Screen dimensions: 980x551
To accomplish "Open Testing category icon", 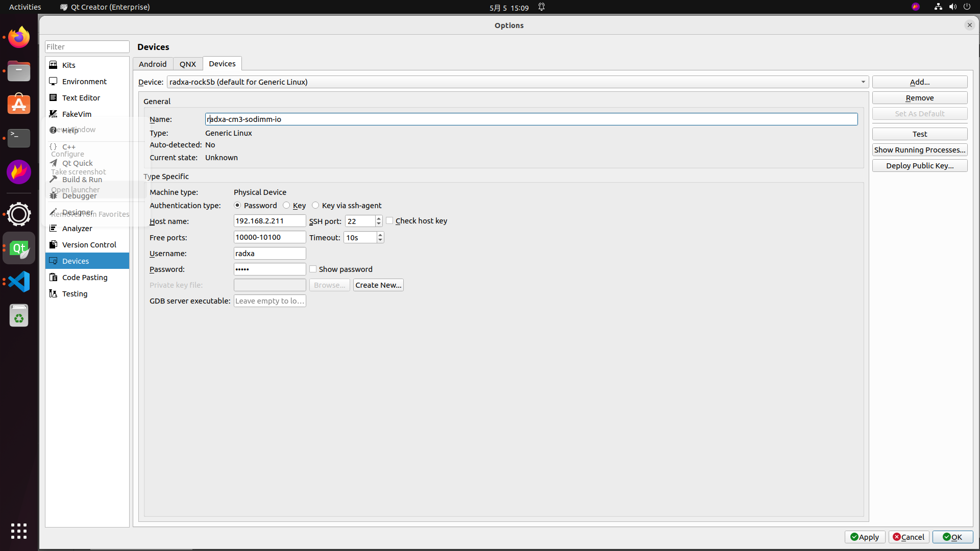I will [53, 293].
